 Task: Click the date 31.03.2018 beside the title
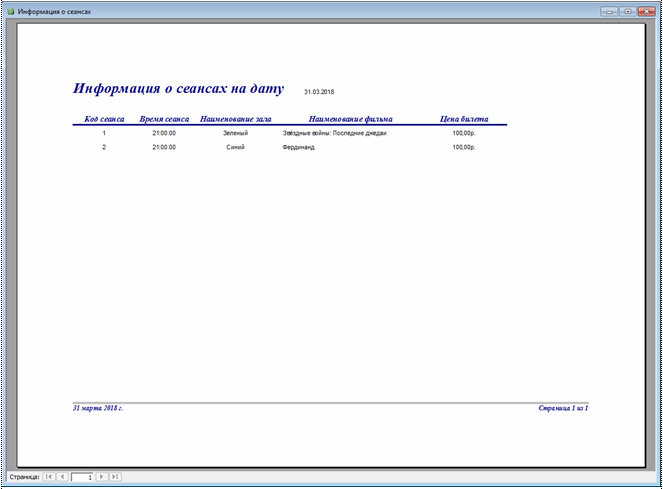click(x=319, y=92)
